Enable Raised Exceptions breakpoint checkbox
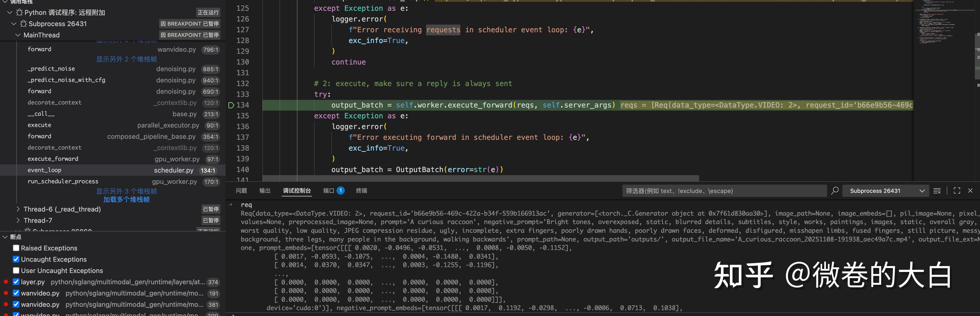Viewport: 980px width, 316px height. point(16,248)
